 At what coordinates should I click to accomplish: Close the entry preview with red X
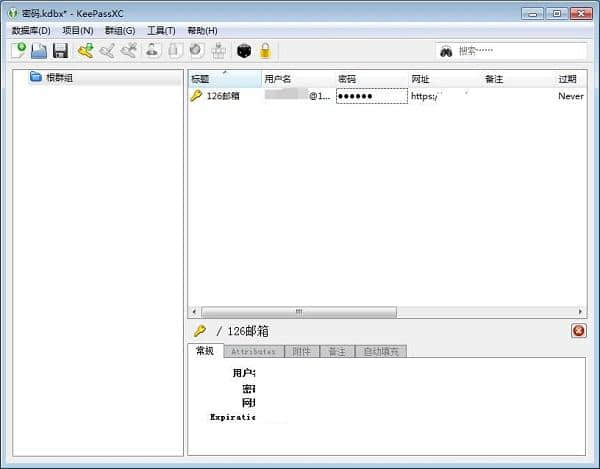[x=579, y=331]
